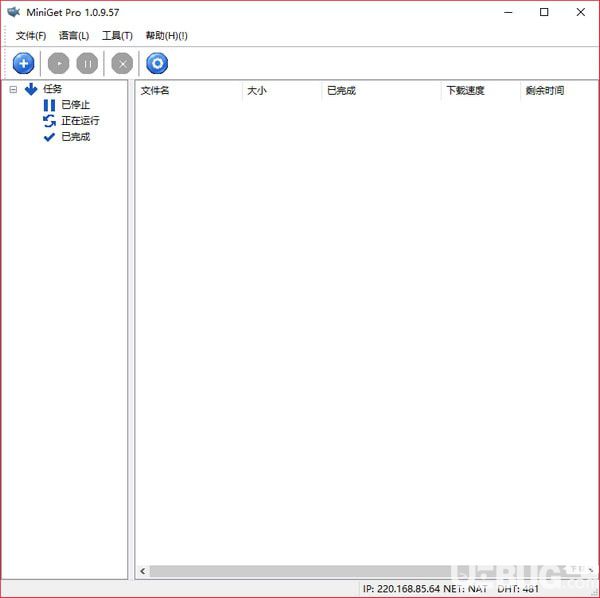Click the blue add new task button
Image resolution: width=600 pixels, height=598 pixels.
pyautogui.click(x=23, y=63)
